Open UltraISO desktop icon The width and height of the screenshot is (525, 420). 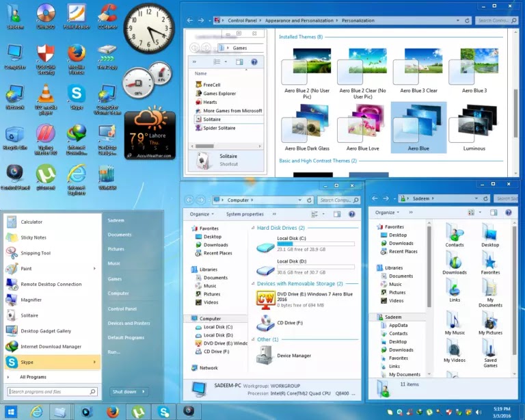46,16
